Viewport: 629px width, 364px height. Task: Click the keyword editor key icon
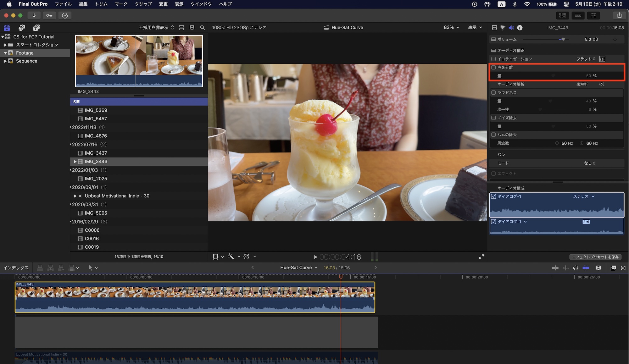(49, 15)
